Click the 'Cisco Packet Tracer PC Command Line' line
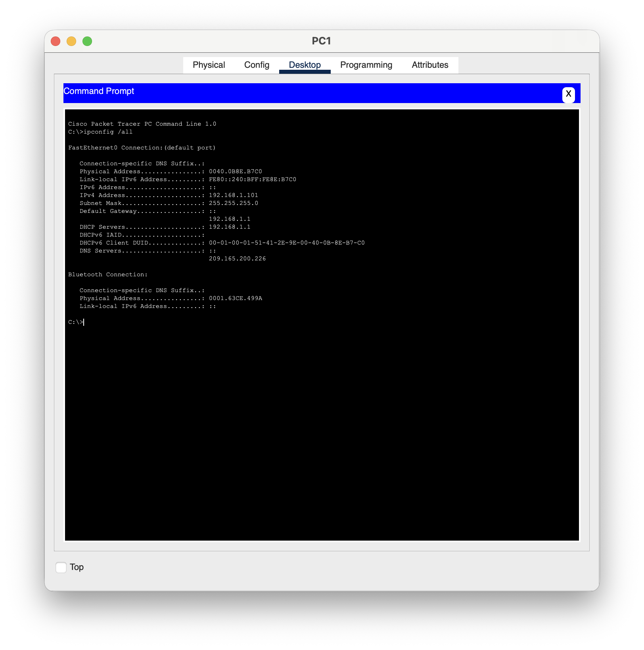Image resolution: width=644 pixels, height=650 pixels. click(142, 124)
